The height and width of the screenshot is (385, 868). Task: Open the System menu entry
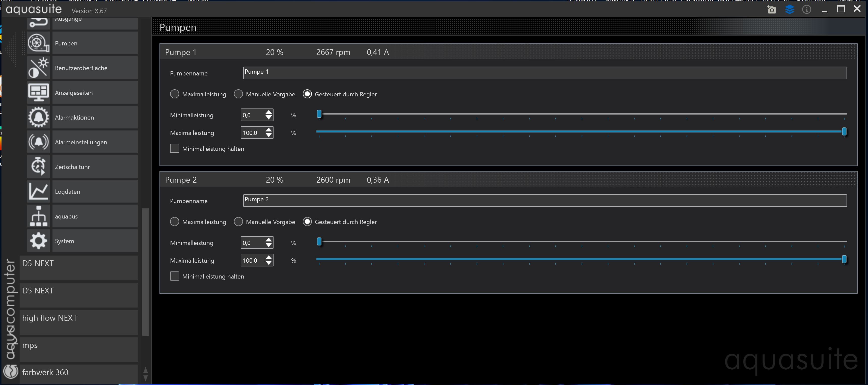[x=95, y=241]
